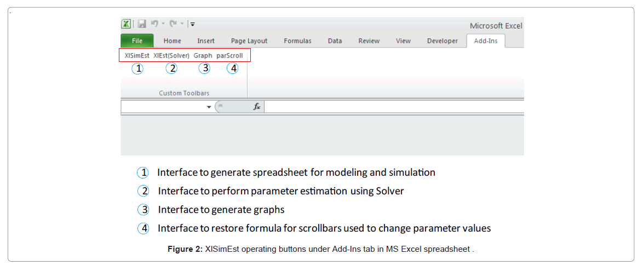Viewport: 644px width, 271px height.
Task: Click the Undo arrow icon
Action: 155,24
